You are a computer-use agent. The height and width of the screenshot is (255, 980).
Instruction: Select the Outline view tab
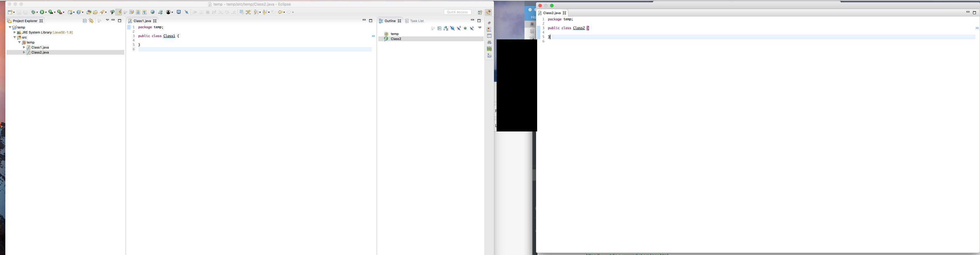[390, 21]
